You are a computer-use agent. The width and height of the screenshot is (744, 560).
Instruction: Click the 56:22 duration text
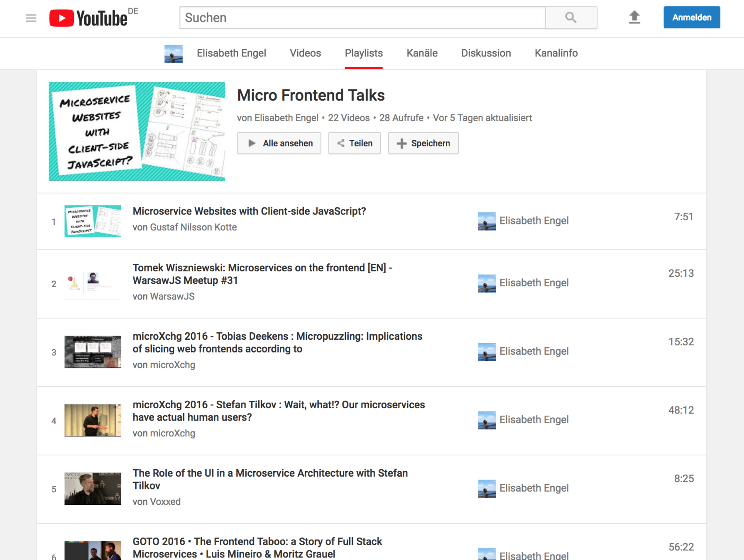[681, 547]
